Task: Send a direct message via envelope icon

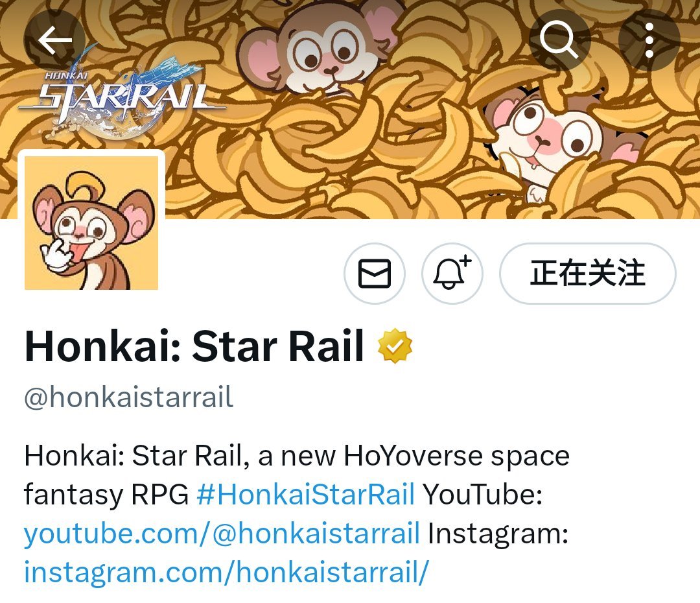Action: tap(375, 274)
